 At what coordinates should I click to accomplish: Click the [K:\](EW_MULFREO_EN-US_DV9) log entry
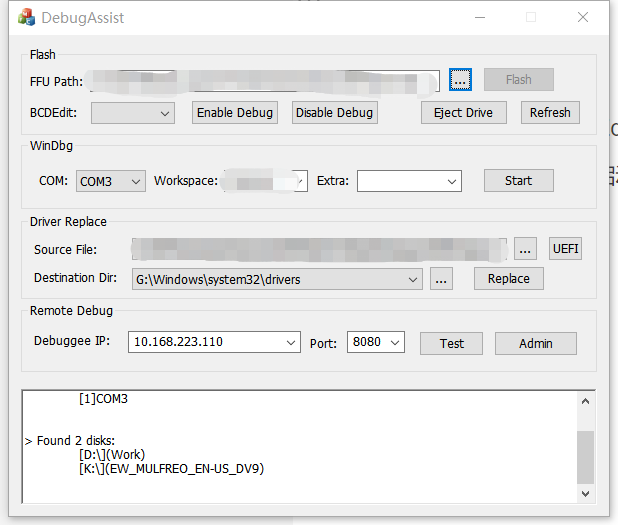tap(171, 469)
